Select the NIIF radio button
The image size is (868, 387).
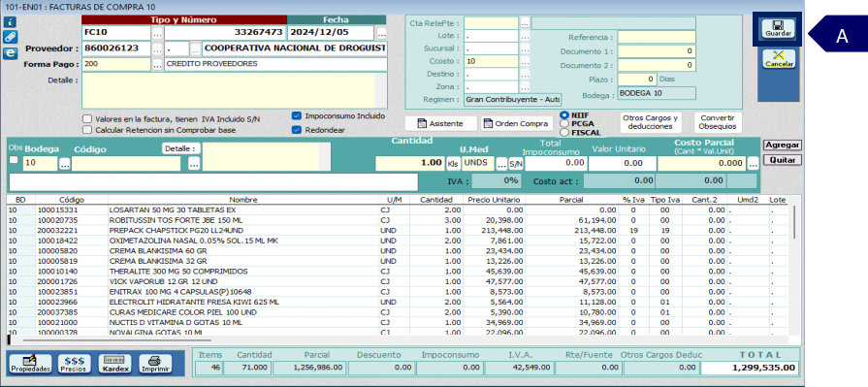(564, 115)
